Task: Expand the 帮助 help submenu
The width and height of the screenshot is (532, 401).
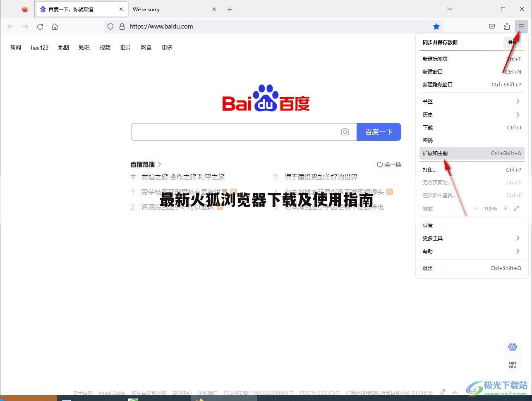Action: (x=472, y=251)
